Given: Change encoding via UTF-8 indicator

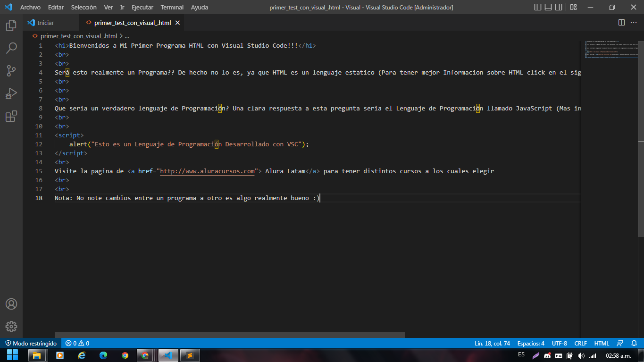Looking at the screenshot, I should coord(559,343).
